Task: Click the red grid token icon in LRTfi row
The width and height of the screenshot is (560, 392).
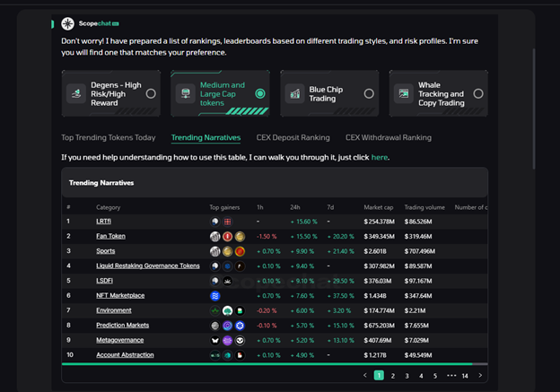Action: point(227,222)
